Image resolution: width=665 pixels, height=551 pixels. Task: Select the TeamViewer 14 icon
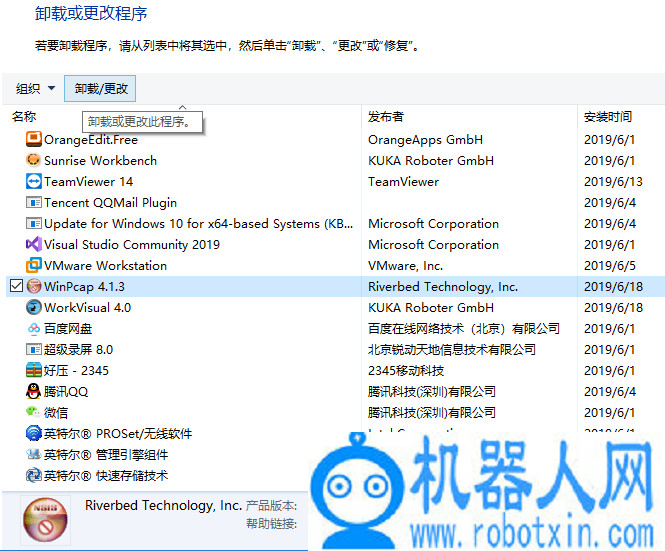click(34, 182)
